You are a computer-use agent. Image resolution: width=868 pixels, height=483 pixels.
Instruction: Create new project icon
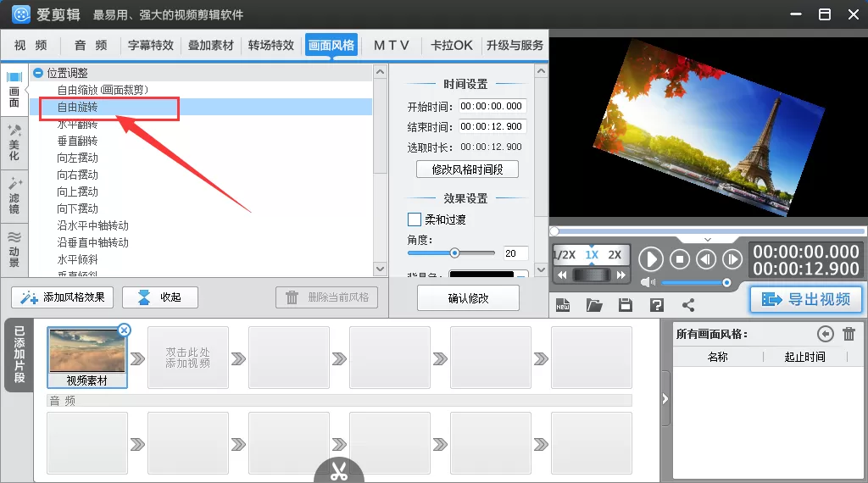pos(563,305)
